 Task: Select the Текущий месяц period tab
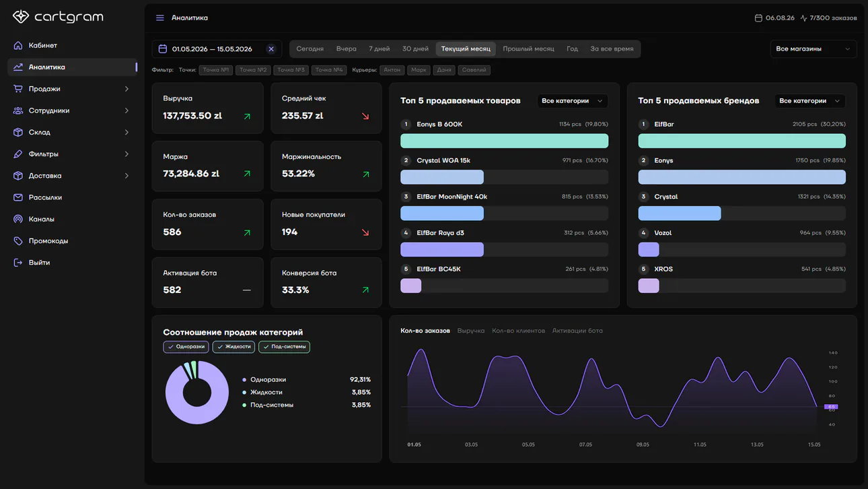[x=466, y=49]
